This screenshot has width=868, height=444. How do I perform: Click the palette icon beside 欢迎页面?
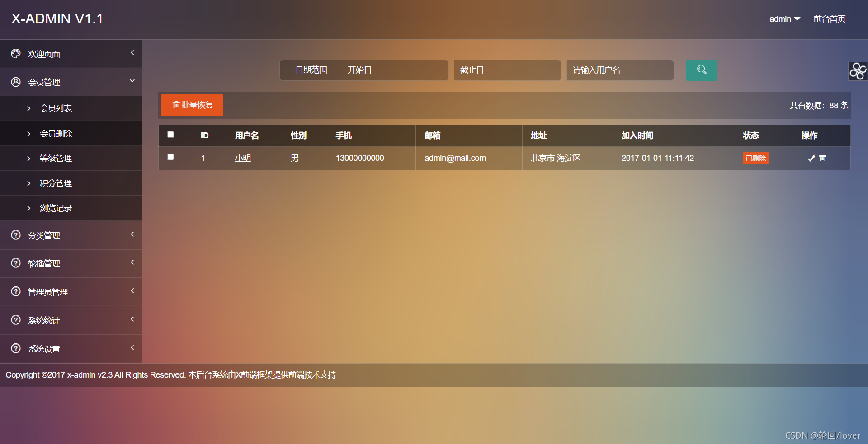[16, 54]
